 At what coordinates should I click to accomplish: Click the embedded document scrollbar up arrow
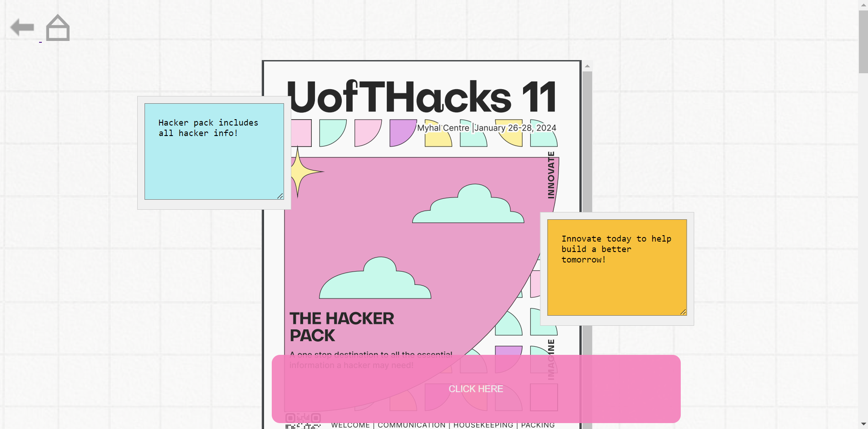coord(587,66)
